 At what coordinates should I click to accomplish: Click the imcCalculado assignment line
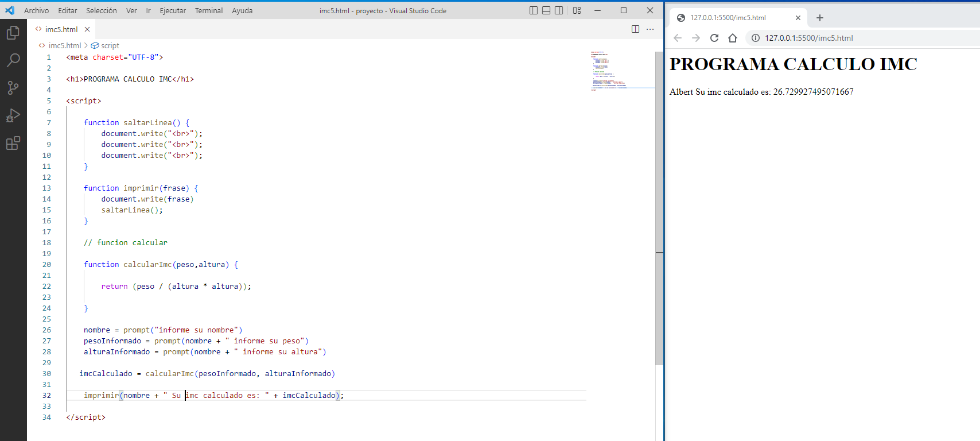(x=207, y=374)
